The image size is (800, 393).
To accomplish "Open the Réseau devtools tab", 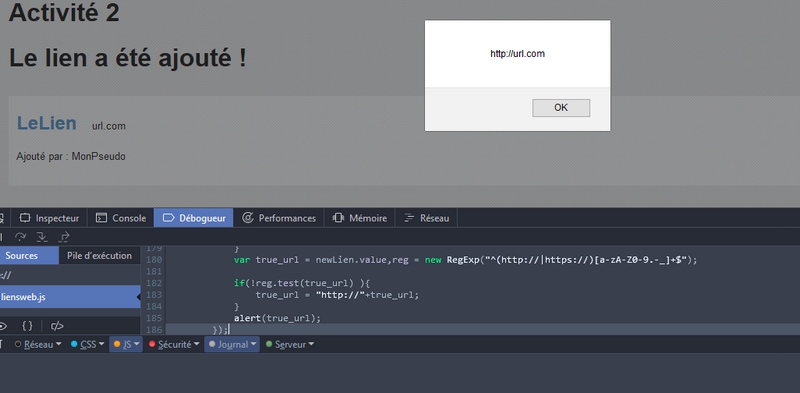I will [427, 218].
